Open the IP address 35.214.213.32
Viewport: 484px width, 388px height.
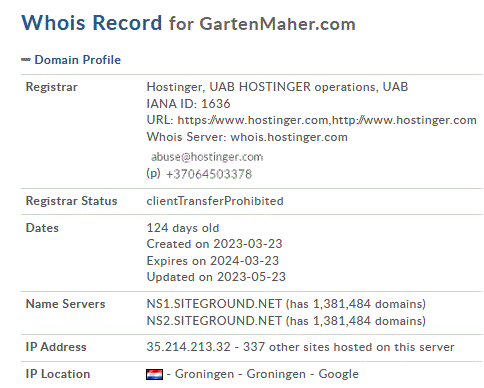pyautogui.click(x=188, y=347)
